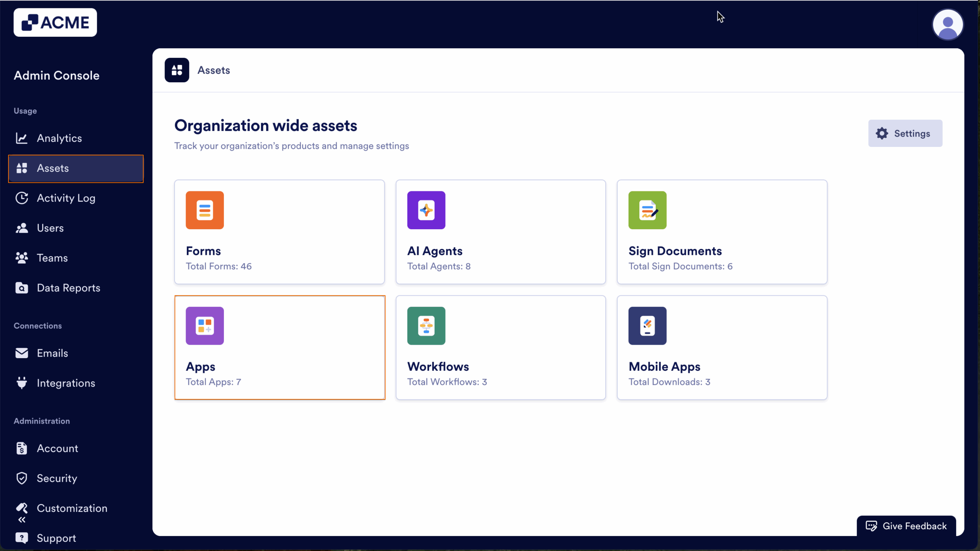980x551 pixels.
Task: Open organization-wide Settings
Action: pos(905,133)
